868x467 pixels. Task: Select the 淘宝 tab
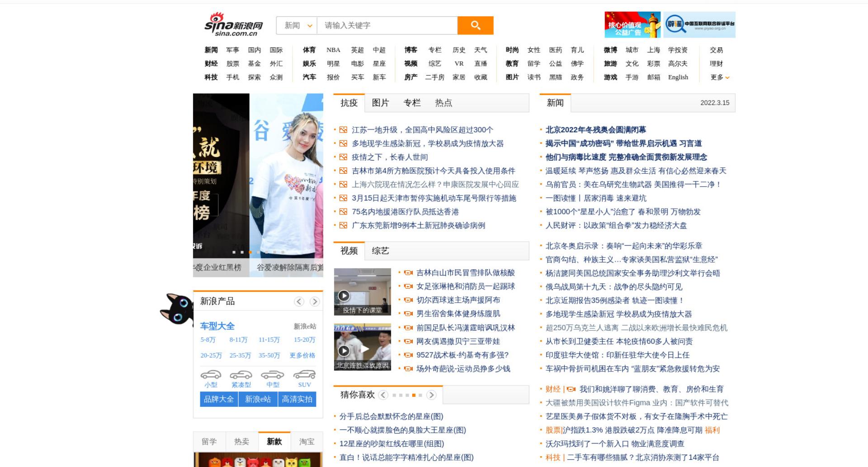click(307, 442)
